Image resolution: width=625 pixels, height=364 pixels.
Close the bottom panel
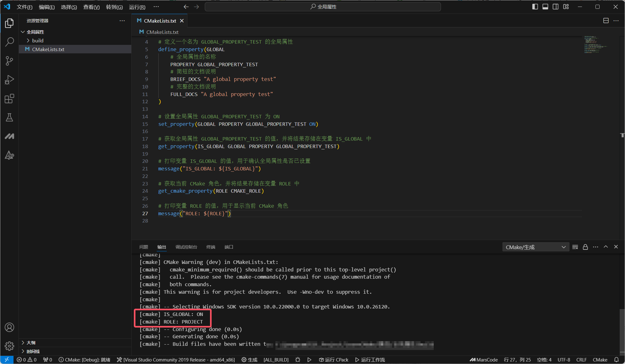(616, 247)
